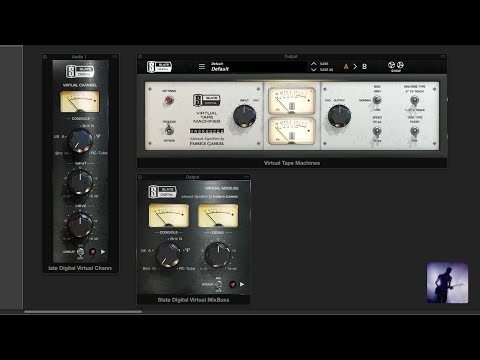The height and width of the screenshot is (360, 480).
Task: Flip the Tape Type toggle switch
Action: coord(414,131)
